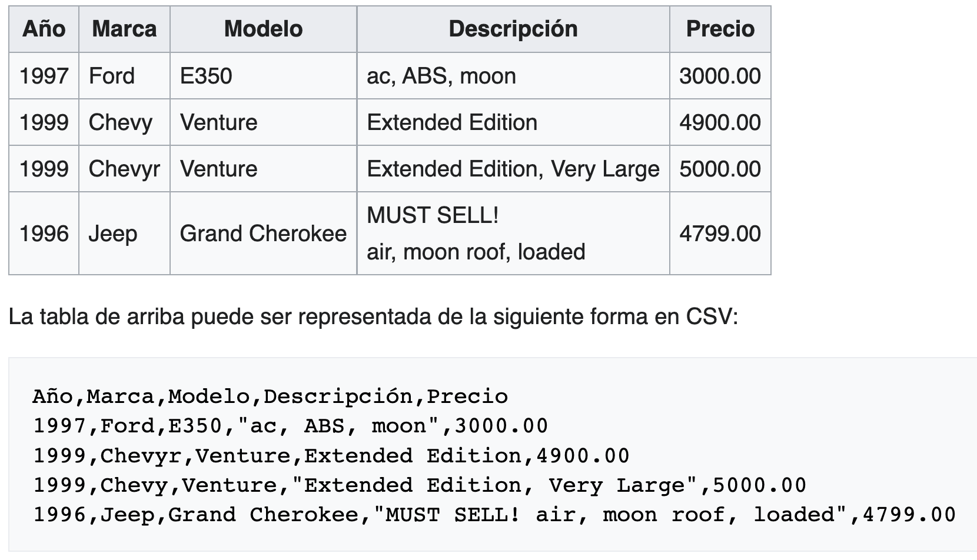Click the 'Extended Edition, Very Large' cell

pos(513,169)
